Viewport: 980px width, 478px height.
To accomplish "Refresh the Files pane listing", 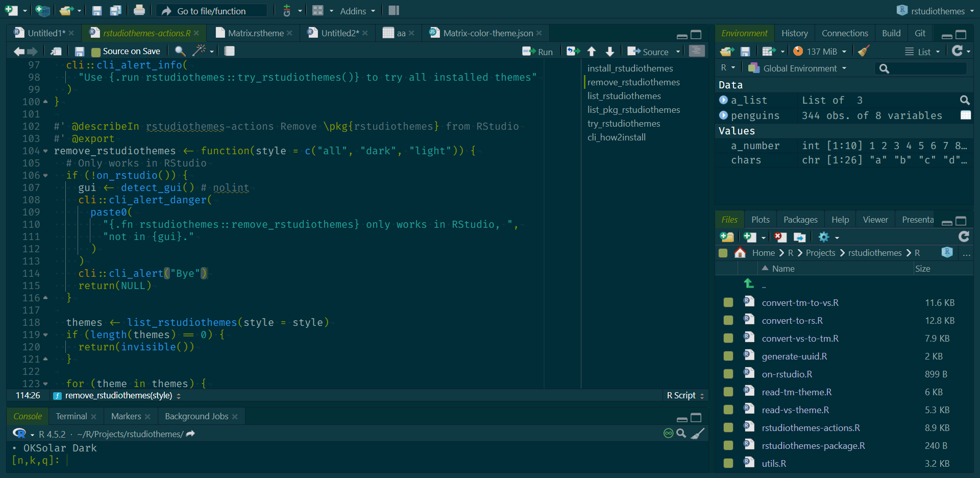I will click(x=964, y=236).
